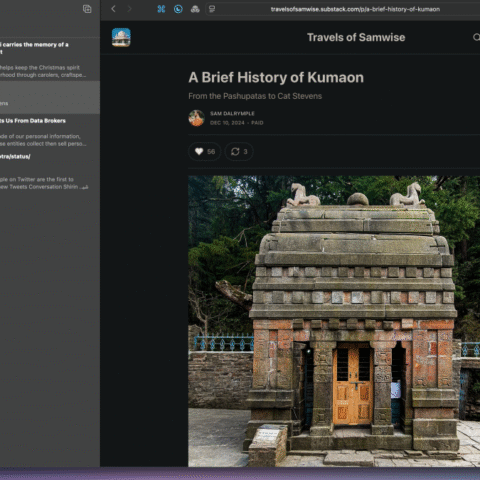
Task: Click the new tab group icon in sidebar
Action: [87, 9]
